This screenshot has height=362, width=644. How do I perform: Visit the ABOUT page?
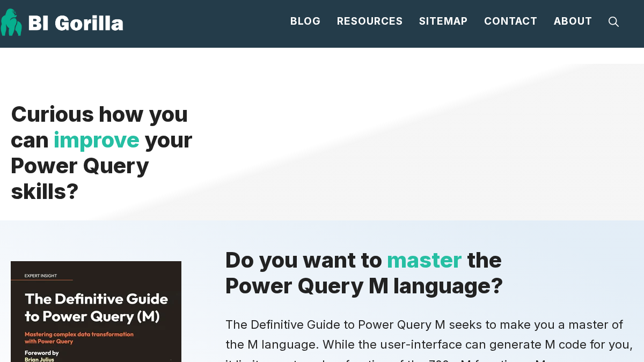pos(573,21)
